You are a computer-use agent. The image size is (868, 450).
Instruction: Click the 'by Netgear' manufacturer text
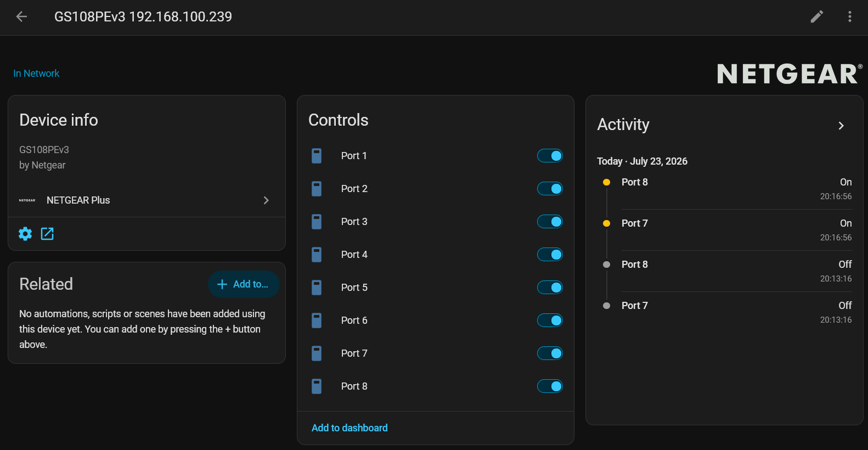coord(42,165)
